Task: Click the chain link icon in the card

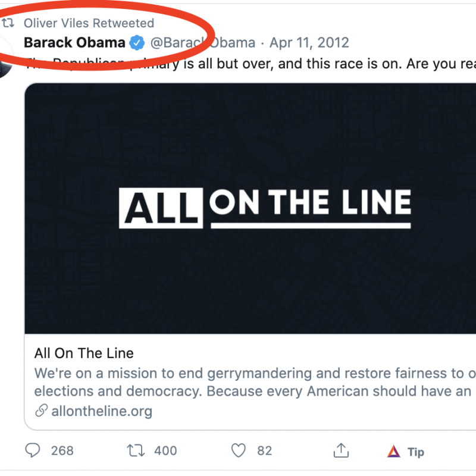Action: (x=41, y=411)
